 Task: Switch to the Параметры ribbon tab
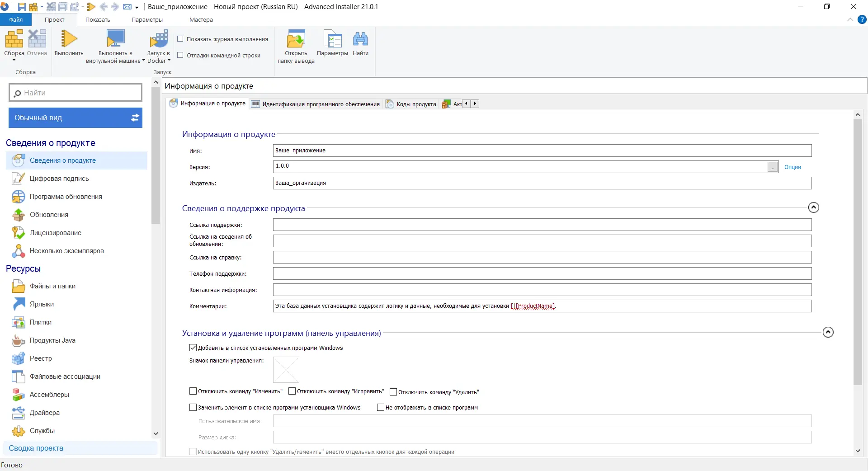(147, 20)
